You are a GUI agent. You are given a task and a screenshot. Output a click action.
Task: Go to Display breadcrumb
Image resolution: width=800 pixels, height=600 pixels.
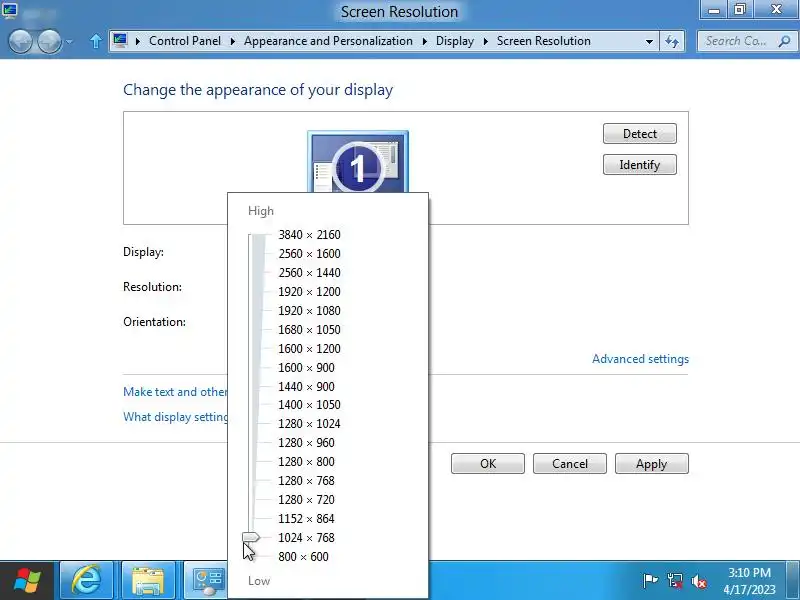[x=455, y=41]
